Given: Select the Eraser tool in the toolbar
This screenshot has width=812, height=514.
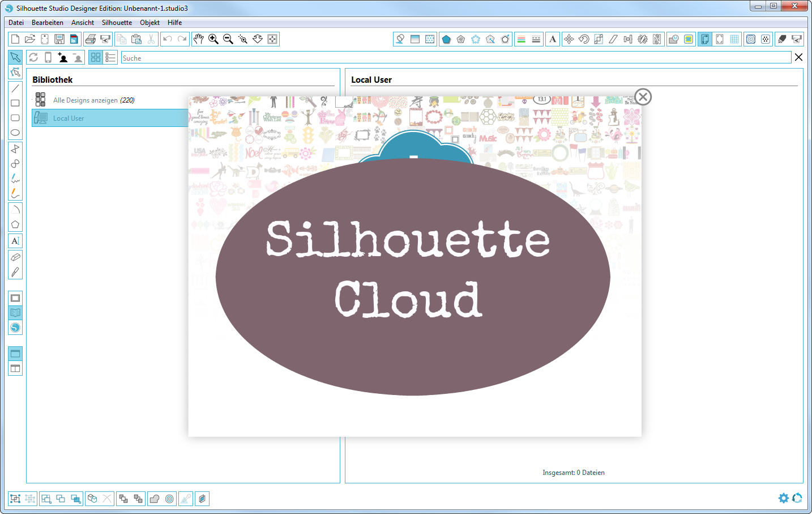Looking at the screenshot, I should click(x=15, y=257).
